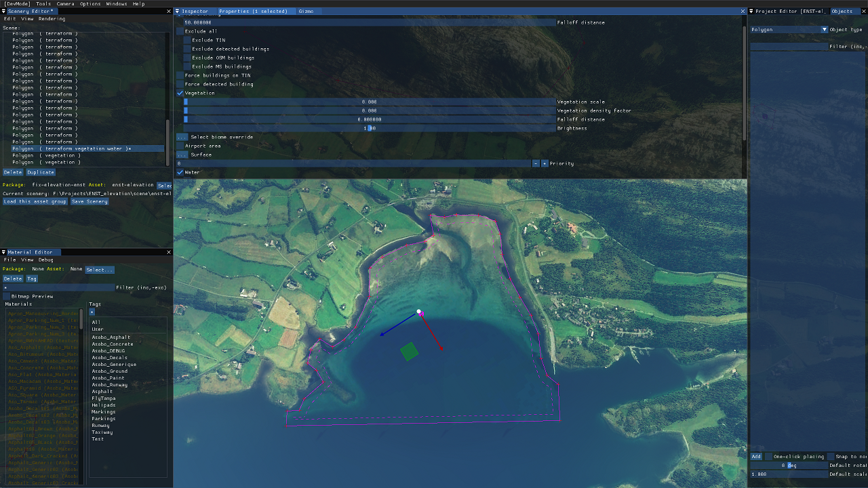This screenshot has width=868, height=488.
Task: Open the Help menu
Action: pos(138,4)
